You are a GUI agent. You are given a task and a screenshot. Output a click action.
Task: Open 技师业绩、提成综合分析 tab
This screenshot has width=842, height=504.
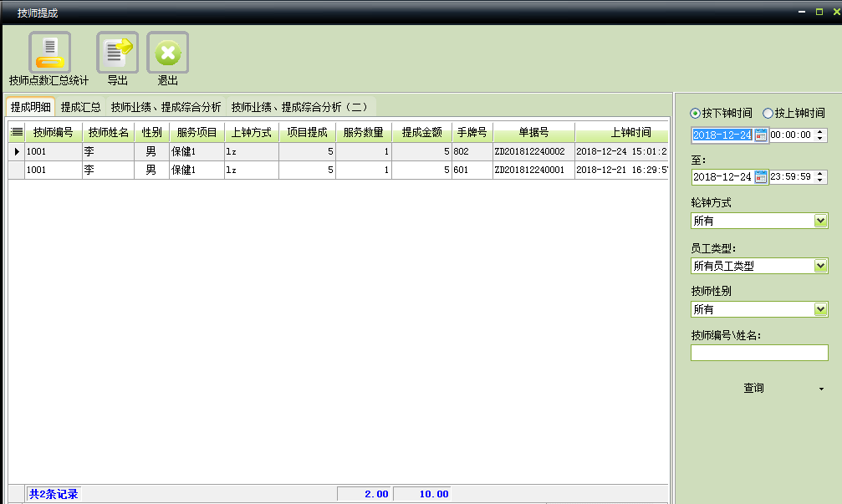tap(166, 107)
